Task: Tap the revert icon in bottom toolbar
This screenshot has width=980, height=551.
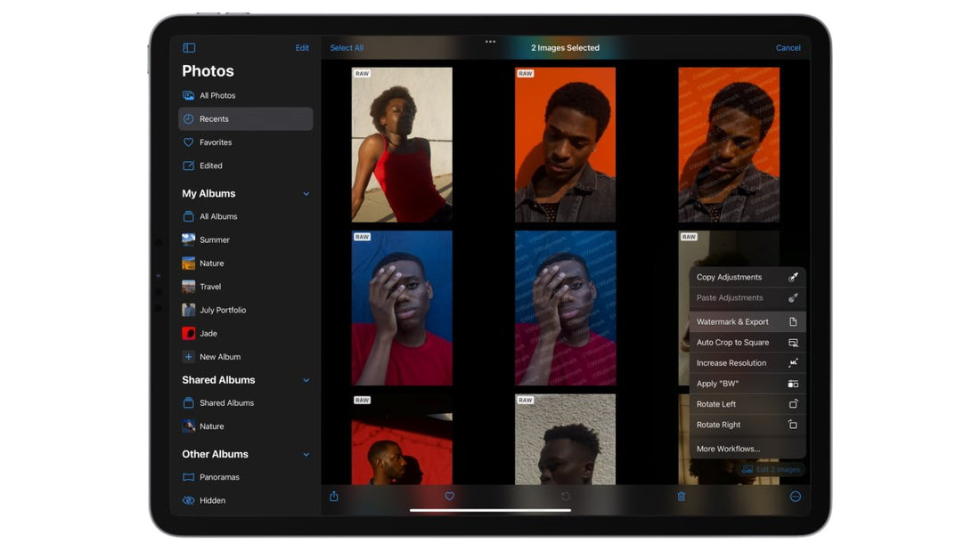Action: coord(565,497)
